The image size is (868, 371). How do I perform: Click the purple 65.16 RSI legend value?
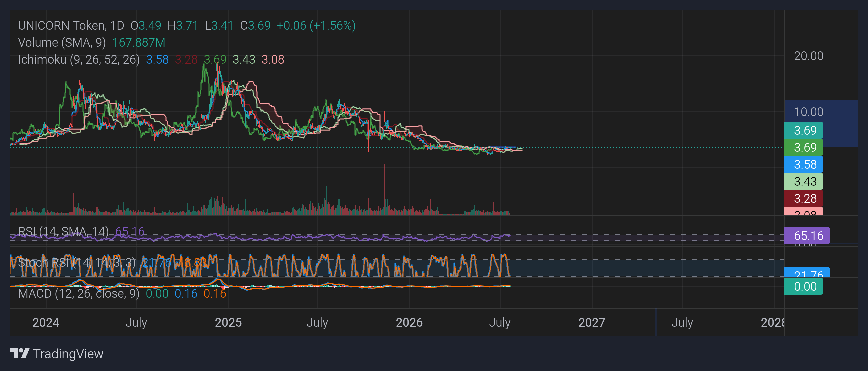point(130,231)
